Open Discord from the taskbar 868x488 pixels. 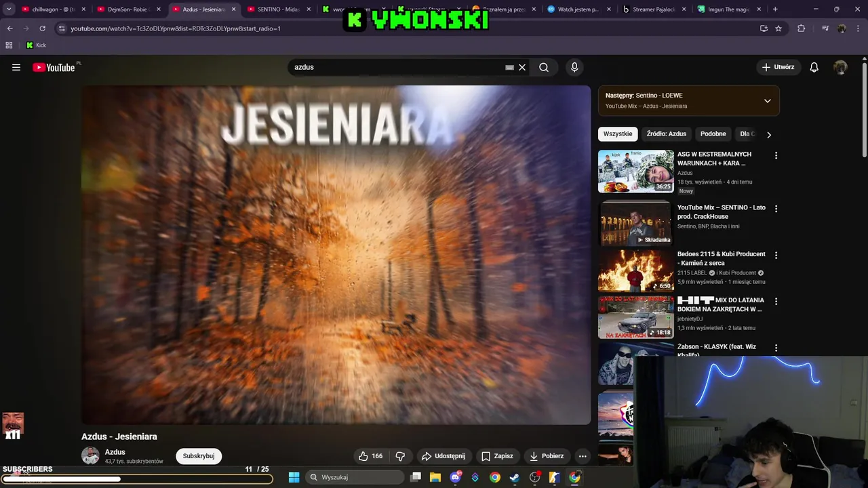456,477
